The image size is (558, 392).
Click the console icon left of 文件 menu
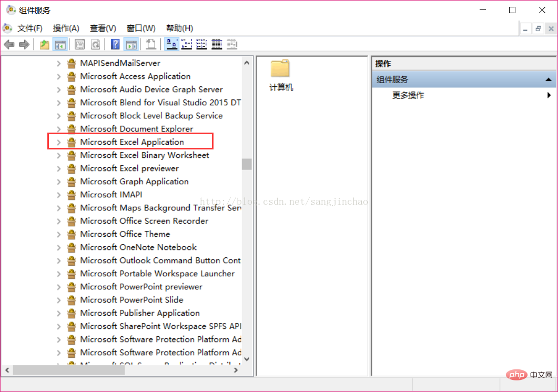click(7, 28)
